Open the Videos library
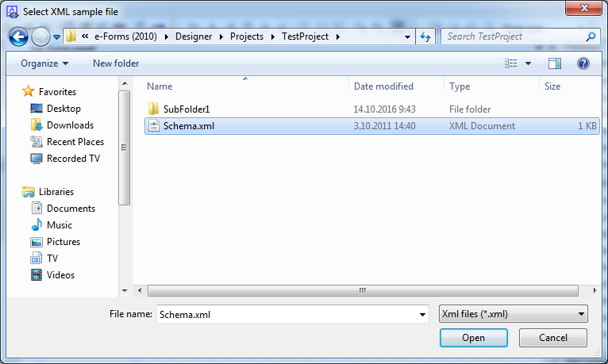Viewport: 608px width, 364px height. [60, 275]
